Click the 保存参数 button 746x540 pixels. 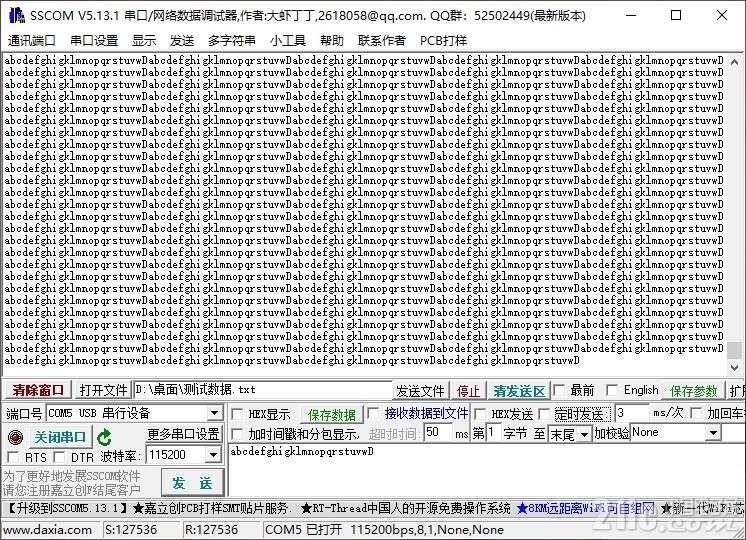pyautogui.click(x=693, y=391)
